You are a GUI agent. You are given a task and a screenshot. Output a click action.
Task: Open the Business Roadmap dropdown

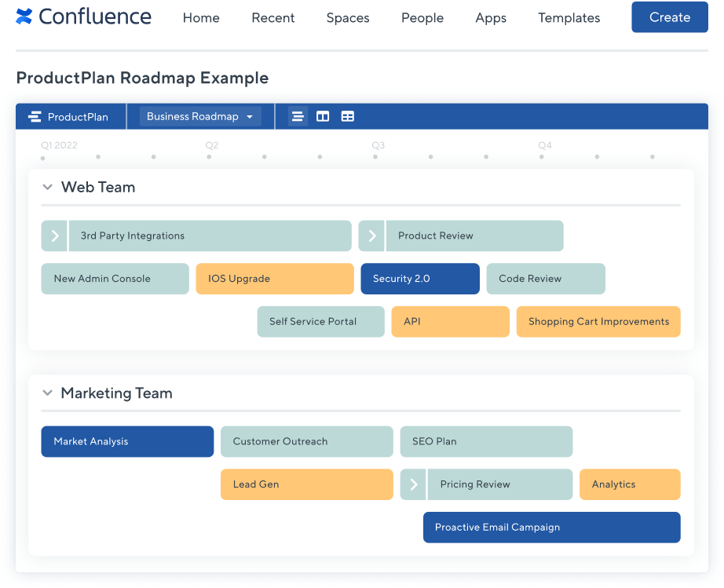click(200, 116)
